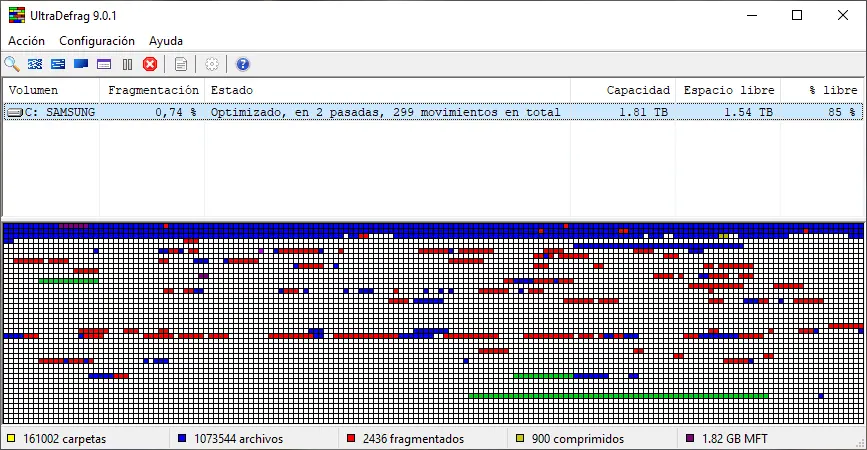Screen dimensions: 867x450
Task: Sort by the Volumen column header
Action: [52, 90]
